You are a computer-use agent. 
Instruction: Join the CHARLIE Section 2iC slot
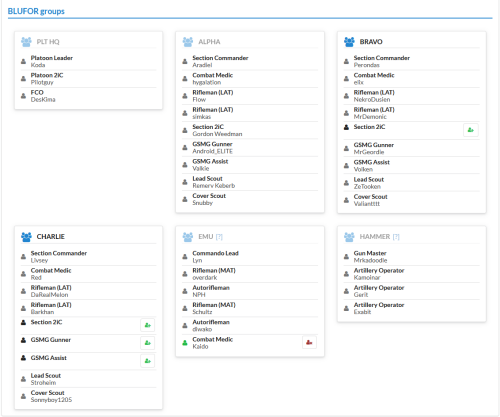click(x=148, y=325)
